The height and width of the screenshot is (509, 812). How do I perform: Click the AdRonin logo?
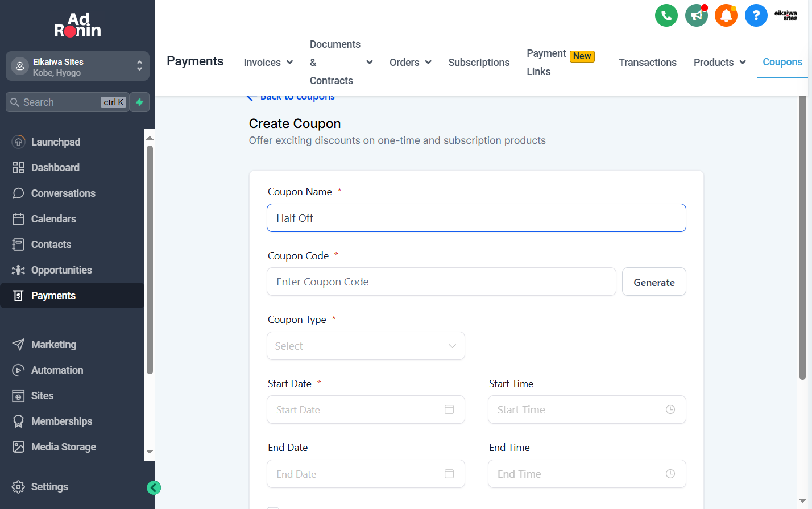coord(77,25)
